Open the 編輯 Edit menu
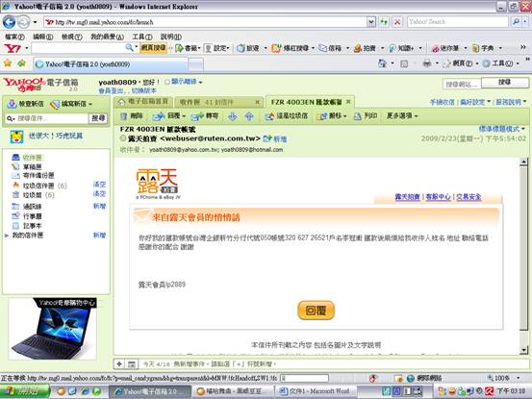The height and width of the screenshot is (399, 532). click(x=42, y=37)
